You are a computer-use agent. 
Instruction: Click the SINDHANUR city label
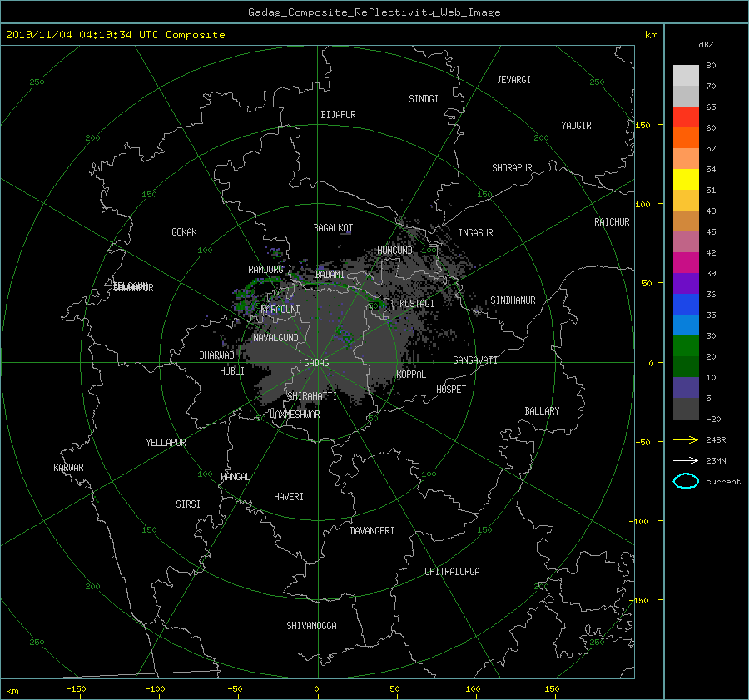(x=513, y=300)
